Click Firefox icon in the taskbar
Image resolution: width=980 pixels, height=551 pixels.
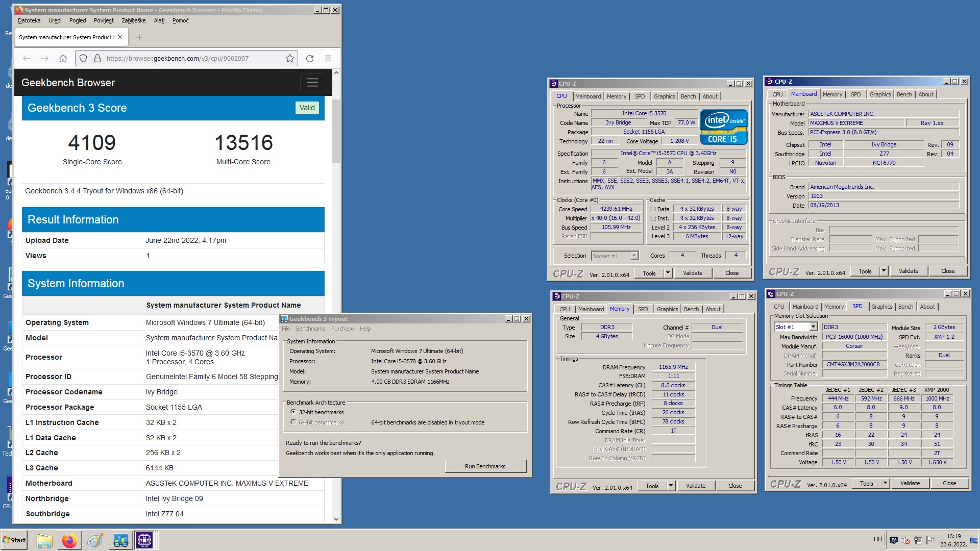pos(70,540)
